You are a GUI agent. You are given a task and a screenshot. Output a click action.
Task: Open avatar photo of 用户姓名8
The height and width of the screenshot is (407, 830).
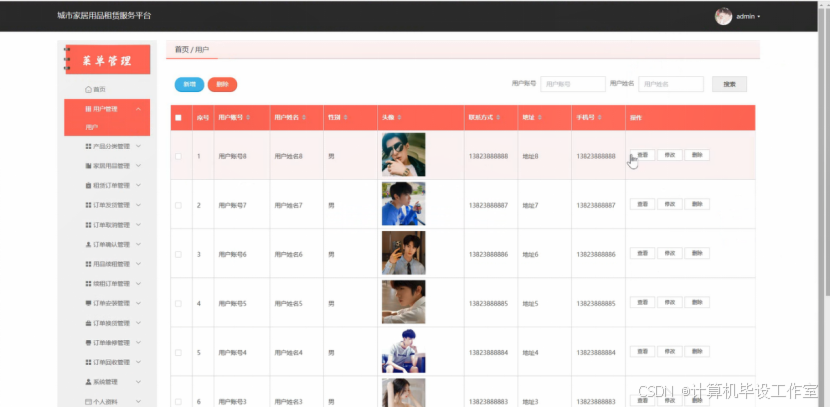[x=403, y=155]
